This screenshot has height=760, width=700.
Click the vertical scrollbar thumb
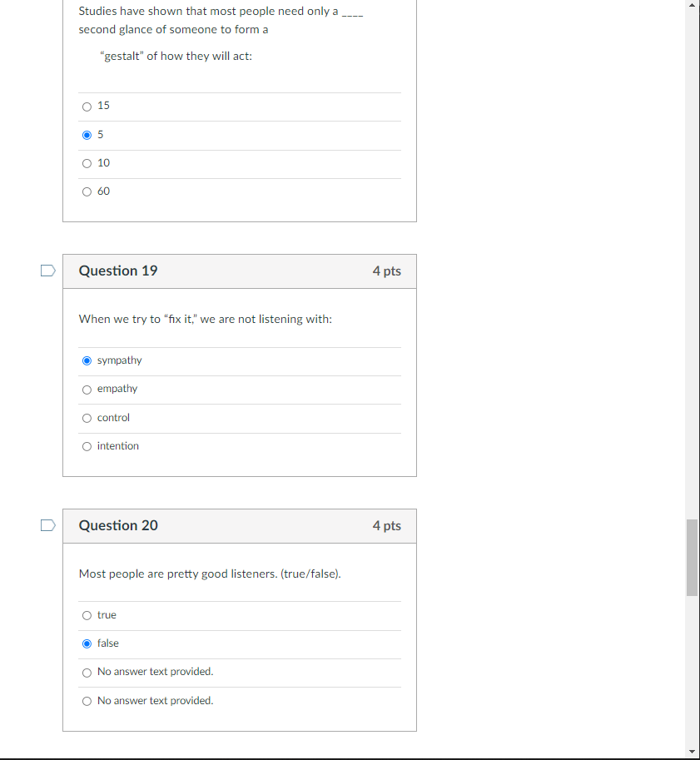point(693,558)
